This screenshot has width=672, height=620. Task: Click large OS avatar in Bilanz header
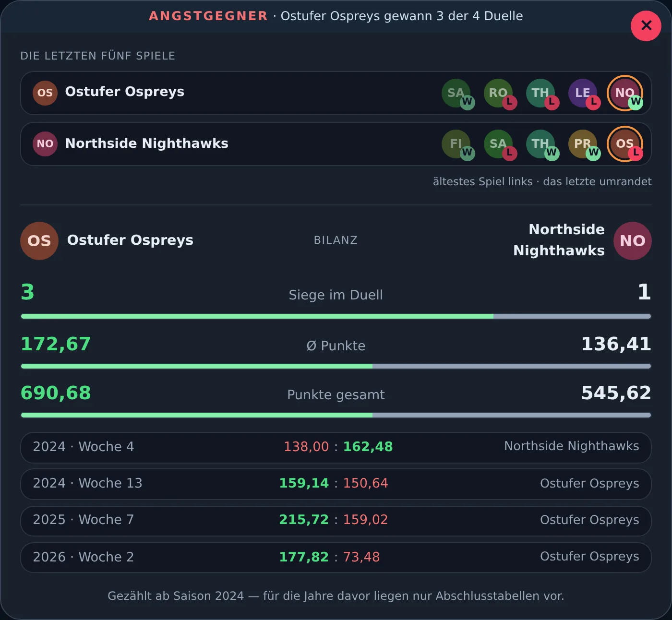(x=39, y=240)
